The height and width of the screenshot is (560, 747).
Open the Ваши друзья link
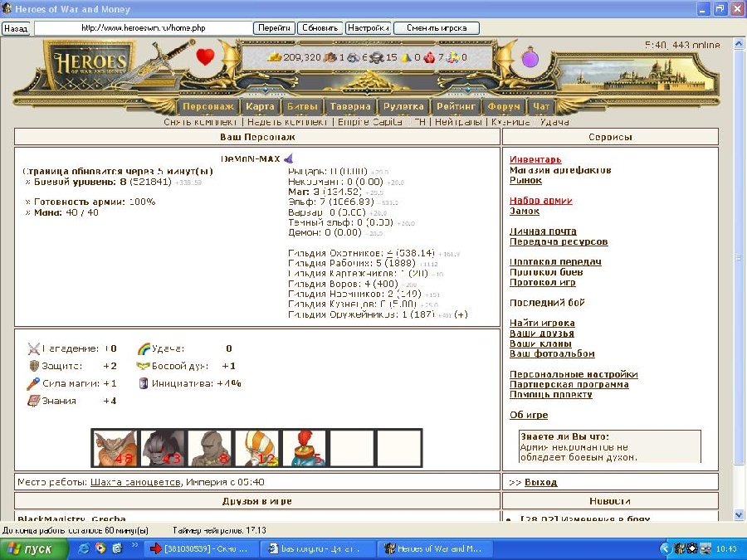(542, 334)
